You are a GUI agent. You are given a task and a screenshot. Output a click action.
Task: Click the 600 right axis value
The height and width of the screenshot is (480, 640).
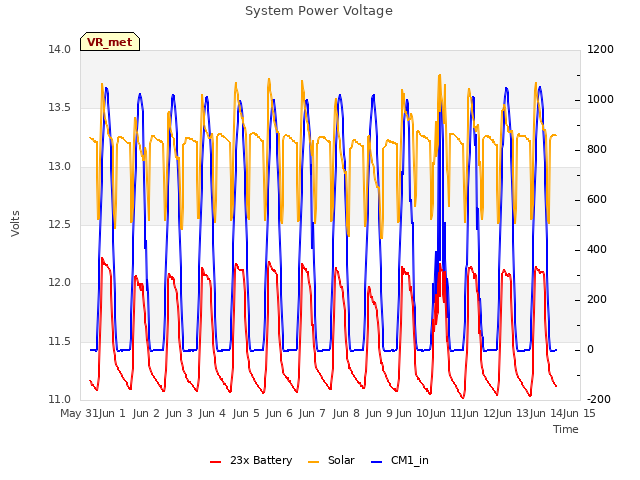coord(597,200)
